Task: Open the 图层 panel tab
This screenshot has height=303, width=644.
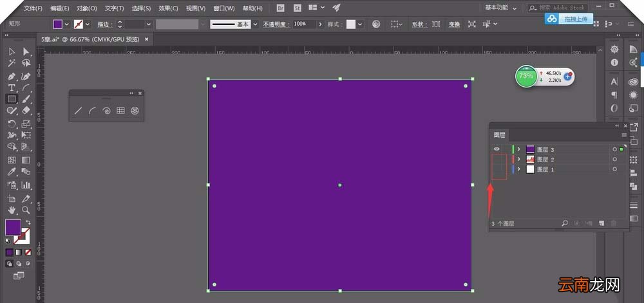Action: [500, 134]
